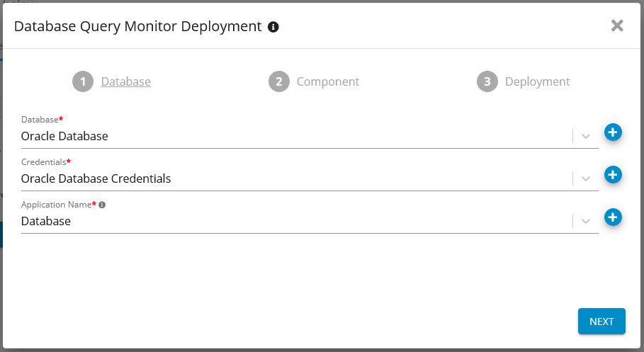Image resolution: width=644 pixels, height=352 pixels.
Task: Add a new database with plus icon
Action: pyautogui.click(x=613, y=132)
